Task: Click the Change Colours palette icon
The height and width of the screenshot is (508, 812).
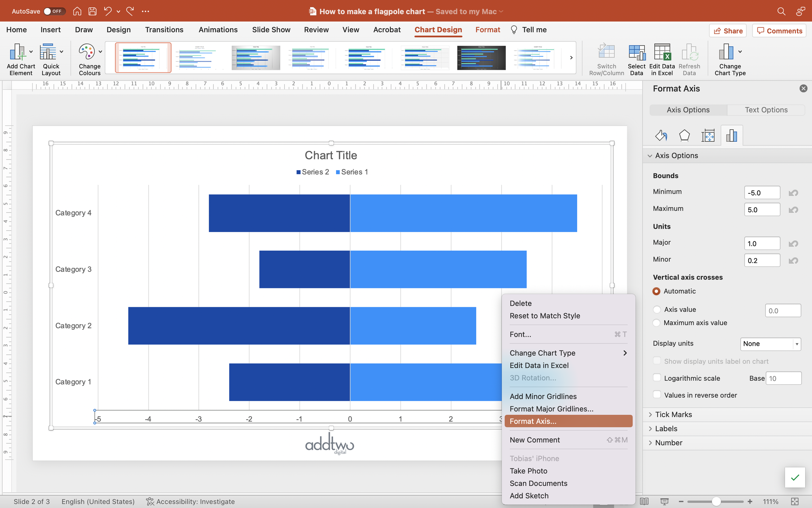Action: [87, 52]
